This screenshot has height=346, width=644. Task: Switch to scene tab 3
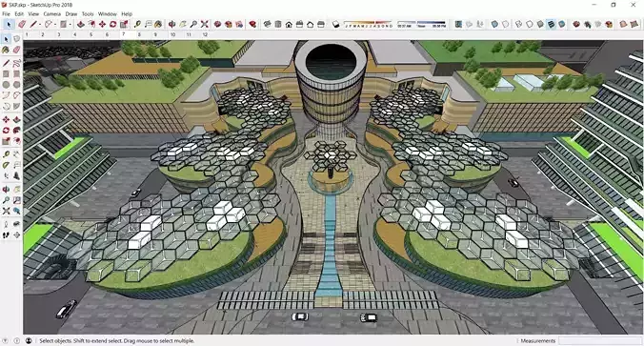coord(59,35)
